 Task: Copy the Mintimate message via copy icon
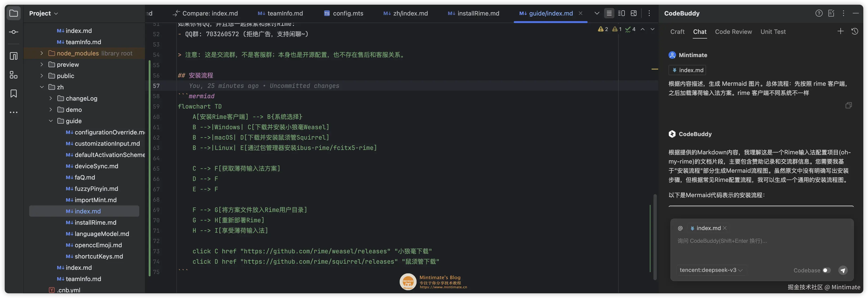coord(848,105)
